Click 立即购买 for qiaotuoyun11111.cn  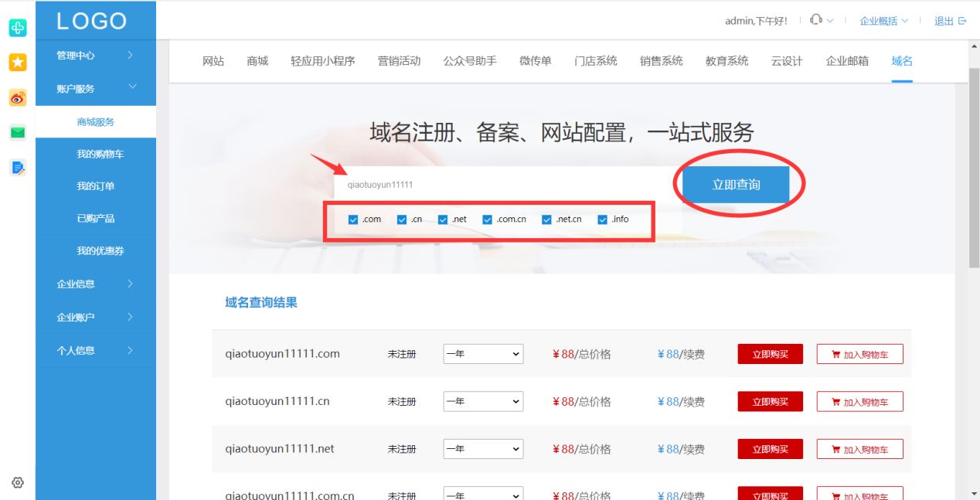point(770,401)
